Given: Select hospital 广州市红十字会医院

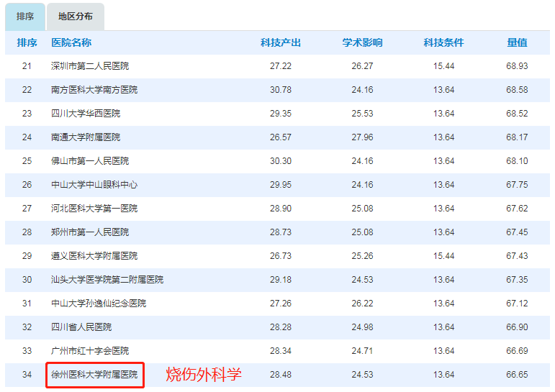Looking at the screenshot, I should tap(90, 350).
